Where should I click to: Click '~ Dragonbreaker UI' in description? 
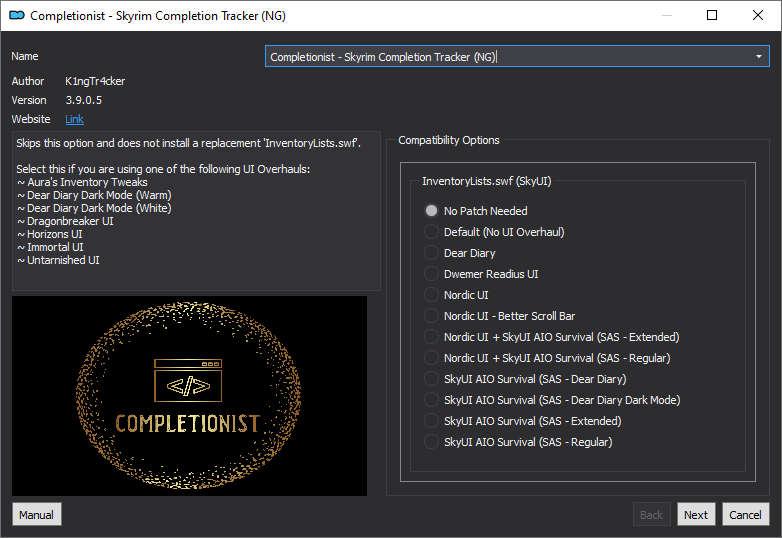point(65,221)
